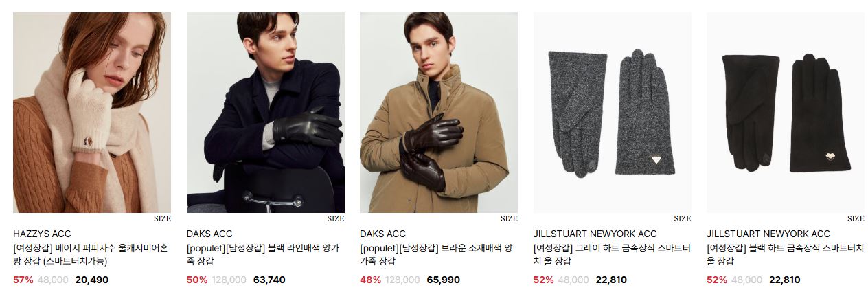Open the HAZZYS beige wool glove photo
The image size is (868, 303).
click(92, 113)
